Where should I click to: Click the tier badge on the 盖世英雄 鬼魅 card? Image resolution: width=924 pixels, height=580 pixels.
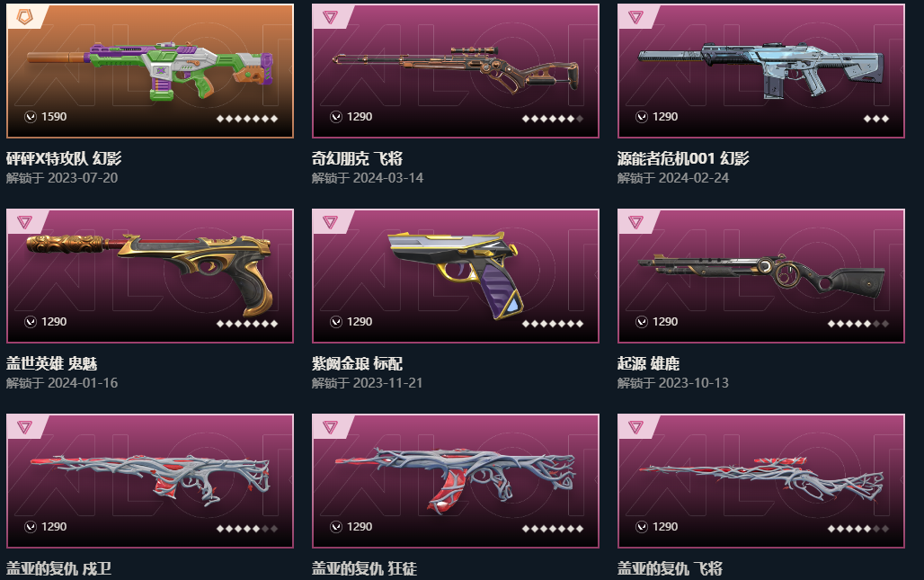tap(24, 222)
